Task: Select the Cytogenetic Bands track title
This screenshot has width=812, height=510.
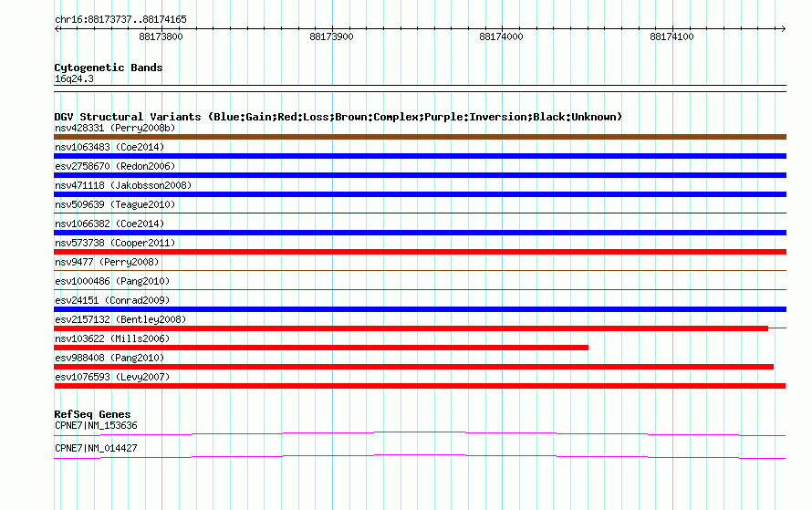Action: click(x=109, y=68)
